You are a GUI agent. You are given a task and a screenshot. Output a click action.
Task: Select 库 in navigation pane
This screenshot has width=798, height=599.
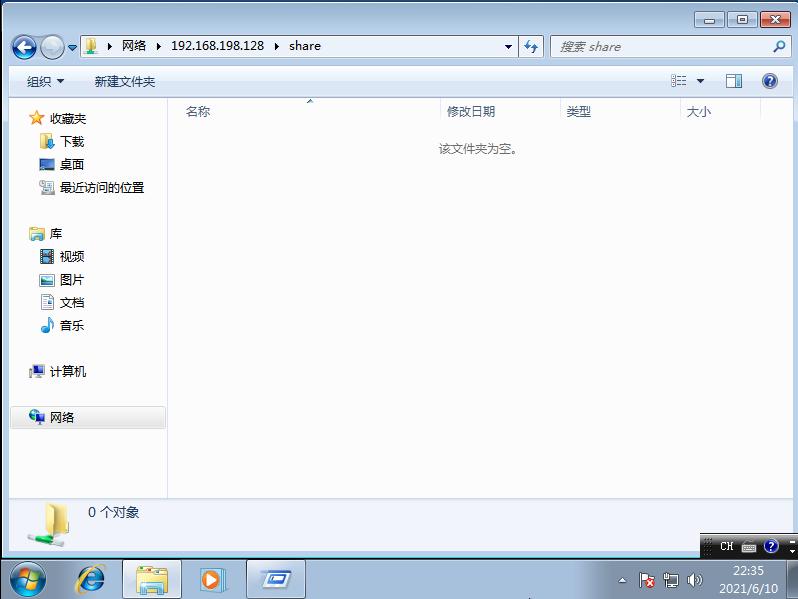(x=55, y=234)
